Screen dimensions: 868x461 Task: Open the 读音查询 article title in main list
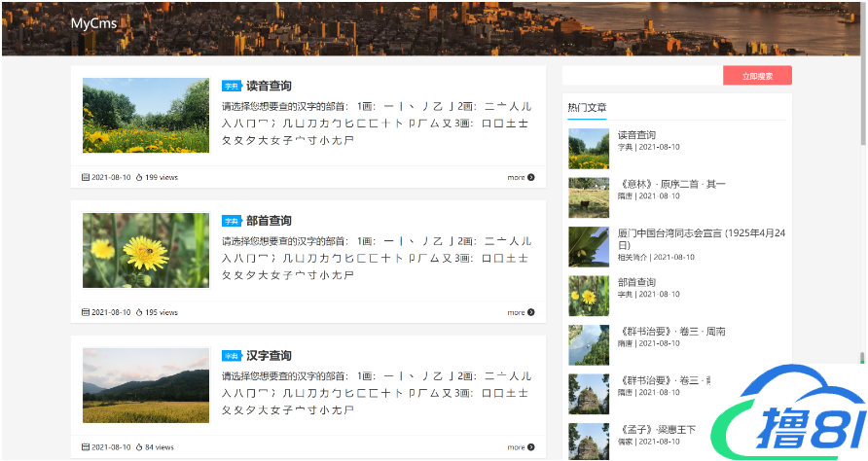click(269, 86)
